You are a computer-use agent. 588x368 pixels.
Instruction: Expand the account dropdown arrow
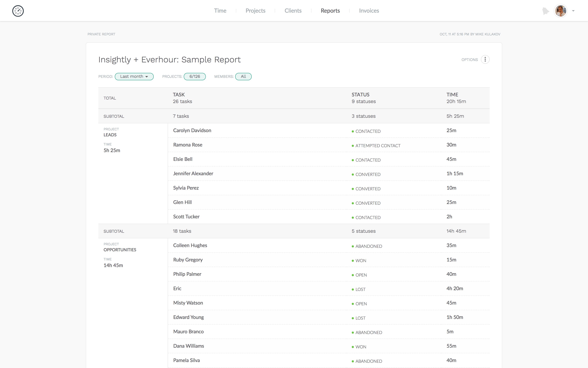pyautogui.click(x=573, y=11)
